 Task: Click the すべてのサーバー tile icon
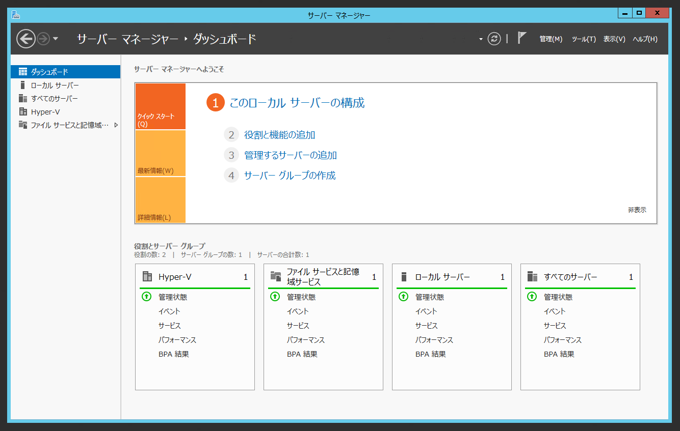point(533,277)
